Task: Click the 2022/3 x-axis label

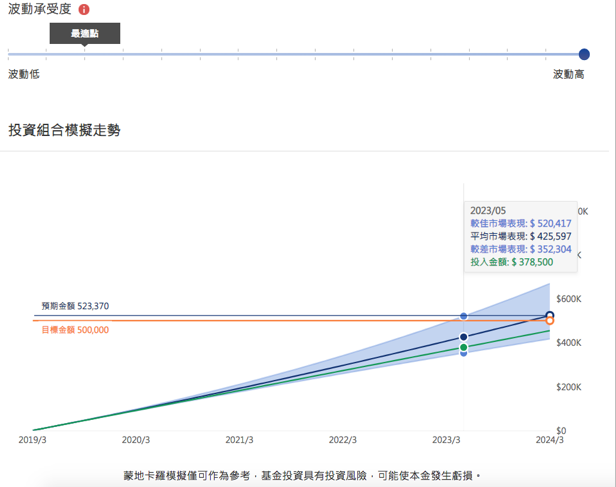Action: (x=343, y=440)
